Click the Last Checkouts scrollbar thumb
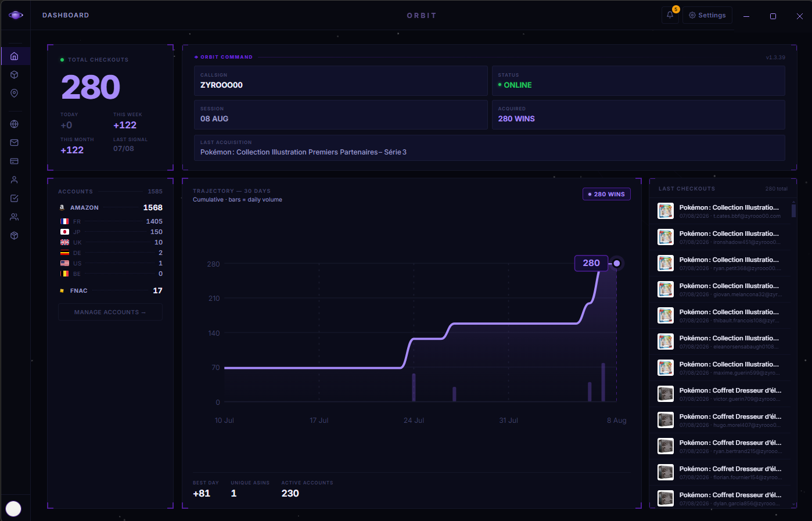This screenshot has width=812, height=521. (x=794, y=210)
